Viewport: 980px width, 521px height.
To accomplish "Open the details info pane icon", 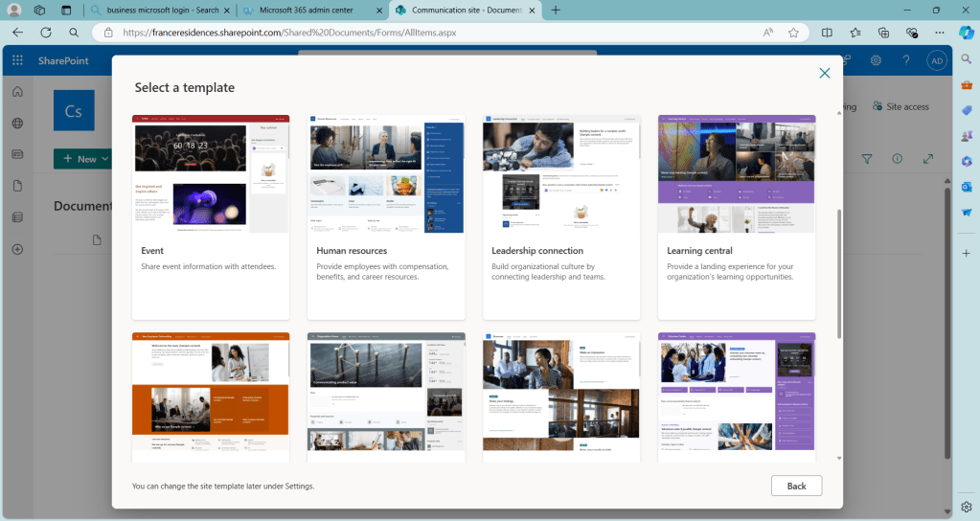I will click(898, 159).
